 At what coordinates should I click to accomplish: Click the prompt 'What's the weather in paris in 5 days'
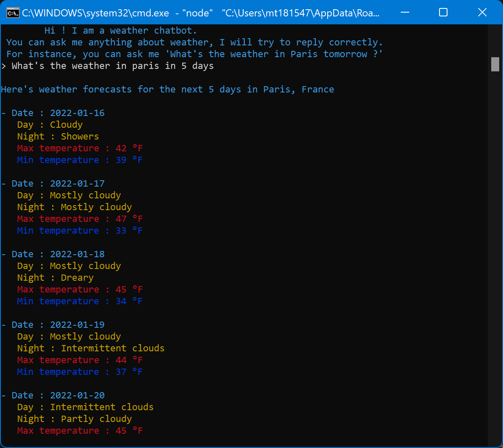(x=113, y=66)
